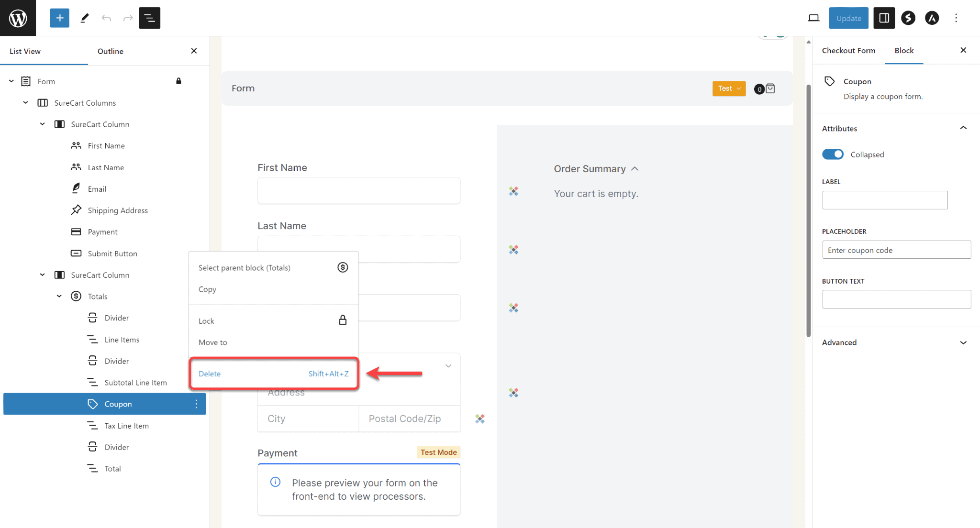Click the Postal Code/Zip field
980x528 pixels.
click(x=410, y=418)
